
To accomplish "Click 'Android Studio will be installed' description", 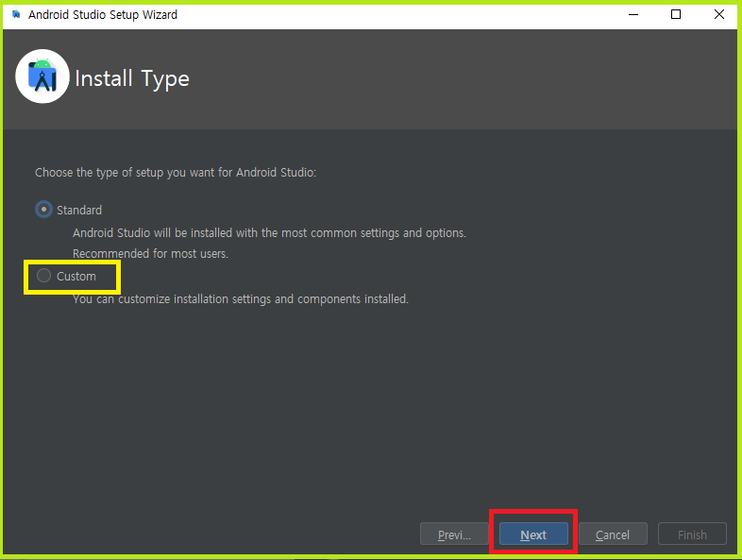I will click(x=269, y=233).
